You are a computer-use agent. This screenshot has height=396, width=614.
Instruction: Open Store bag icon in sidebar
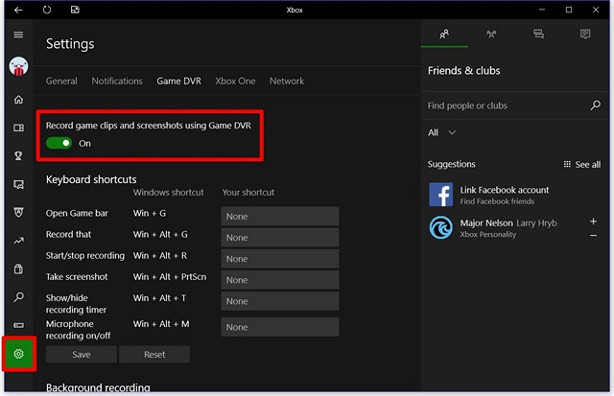click(x=18, y=269)
